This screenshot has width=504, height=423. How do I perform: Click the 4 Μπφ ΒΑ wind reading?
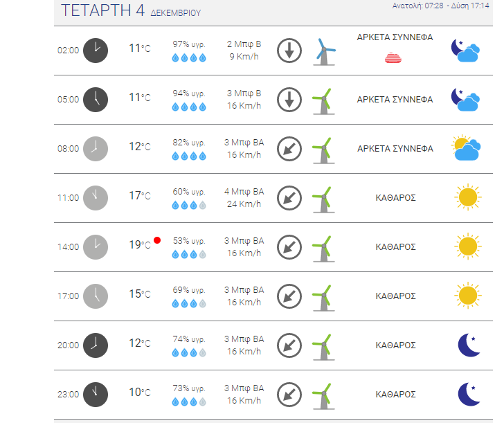click(x=244, y=192)
